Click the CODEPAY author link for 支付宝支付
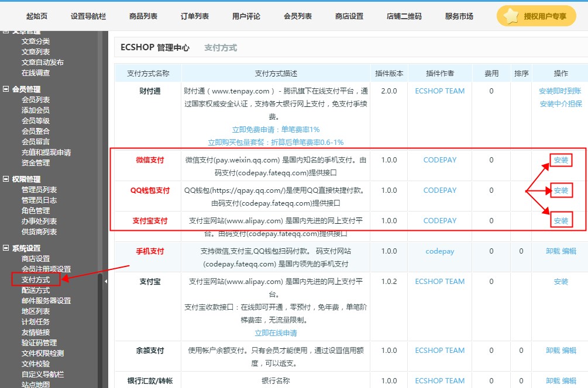 point(439,220)
